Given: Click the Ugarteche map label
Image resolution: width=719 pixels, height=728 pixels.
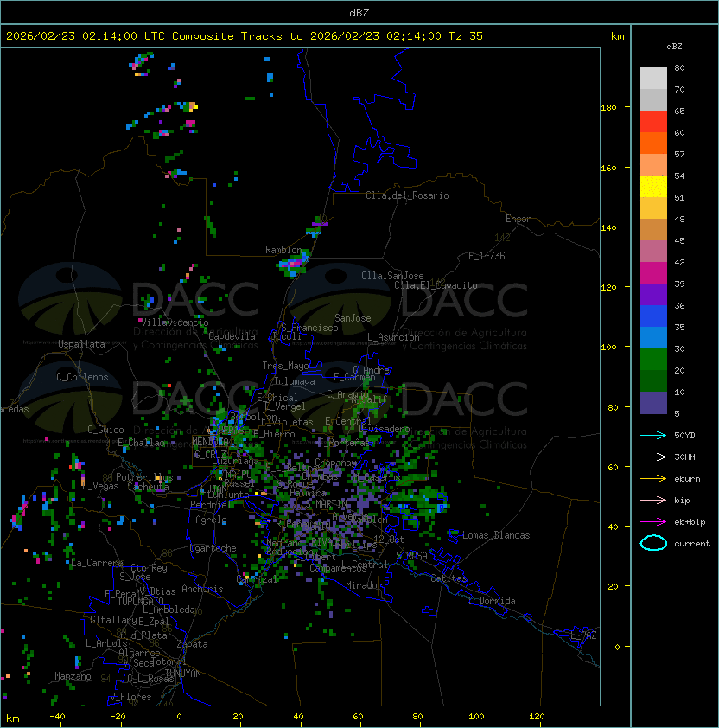Looking at the screenshot, I should pos(213,548).
